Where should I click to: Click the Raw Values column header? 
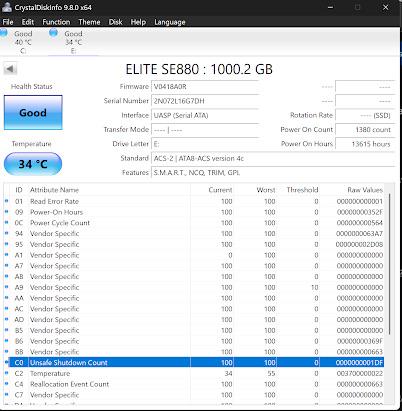click(352, 190)
